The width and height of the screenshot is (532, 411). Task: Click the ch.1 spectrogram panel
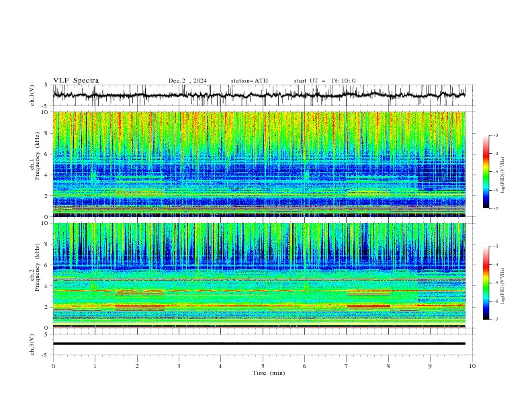click(259, 164)
